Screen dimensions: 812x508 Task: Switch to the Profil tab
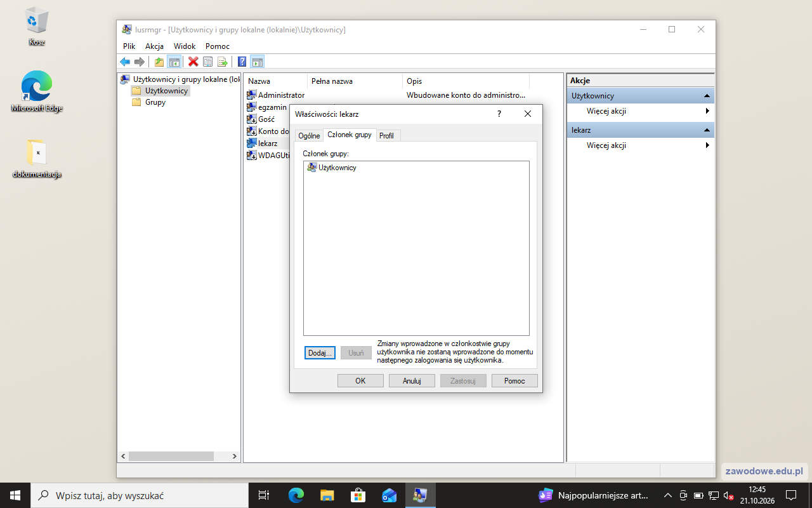[x=386, y=136]
